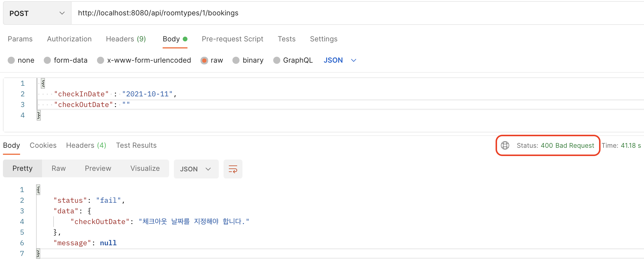Pick the binary body option

point(236,60)
